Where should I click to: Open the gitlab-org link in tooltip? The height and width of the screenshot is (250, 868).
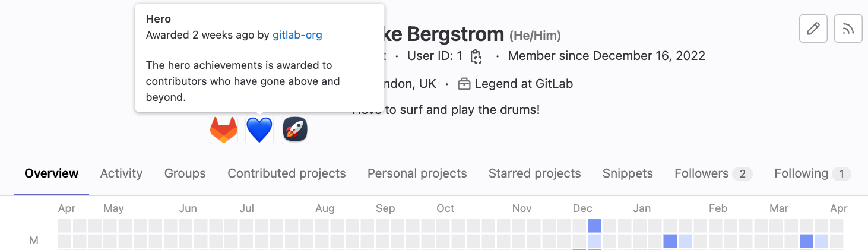click(297, 35)
